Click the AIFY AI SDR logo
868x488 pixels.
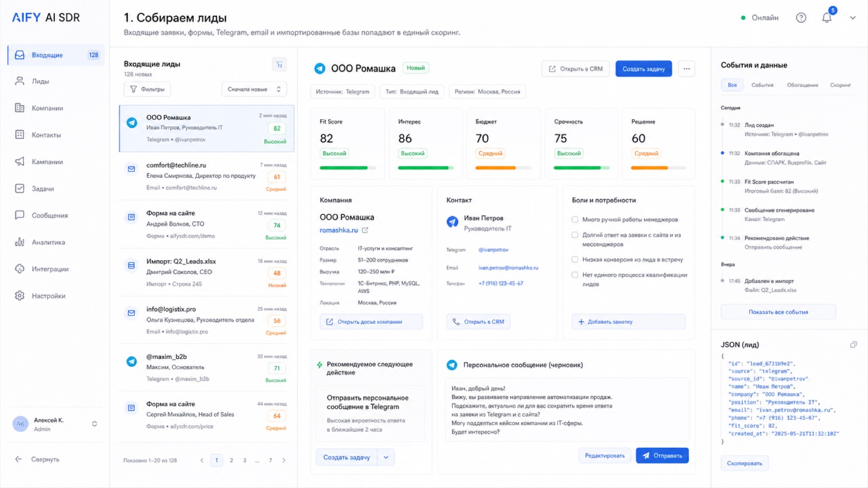[46, 17]
